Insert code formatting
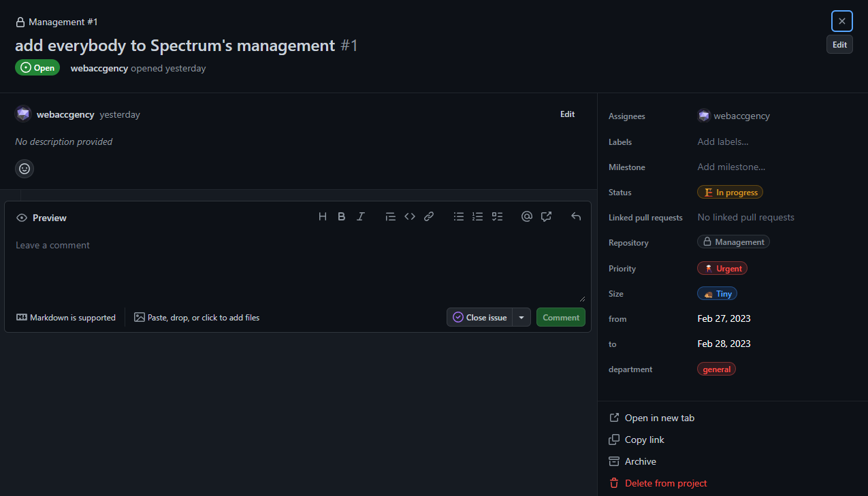868x496 pixels. click(x=410, y=217)
